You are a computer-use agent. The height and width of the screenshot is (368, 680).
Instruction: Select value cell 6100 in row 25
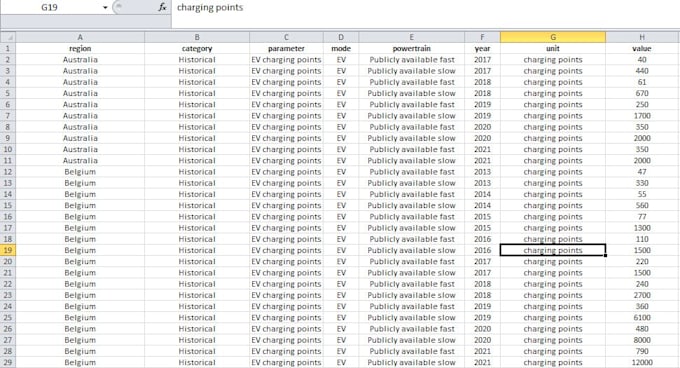pos(642,318)
